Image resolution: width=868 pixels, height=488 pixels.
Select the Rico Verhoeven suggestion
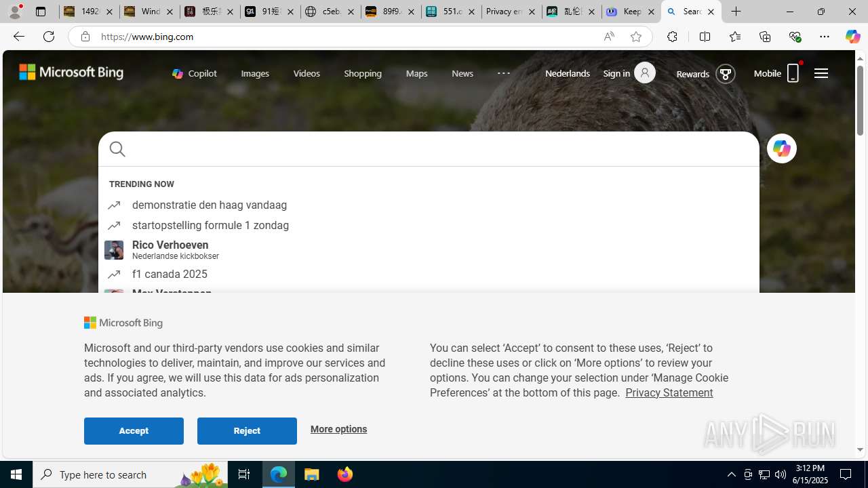[429, 249]
